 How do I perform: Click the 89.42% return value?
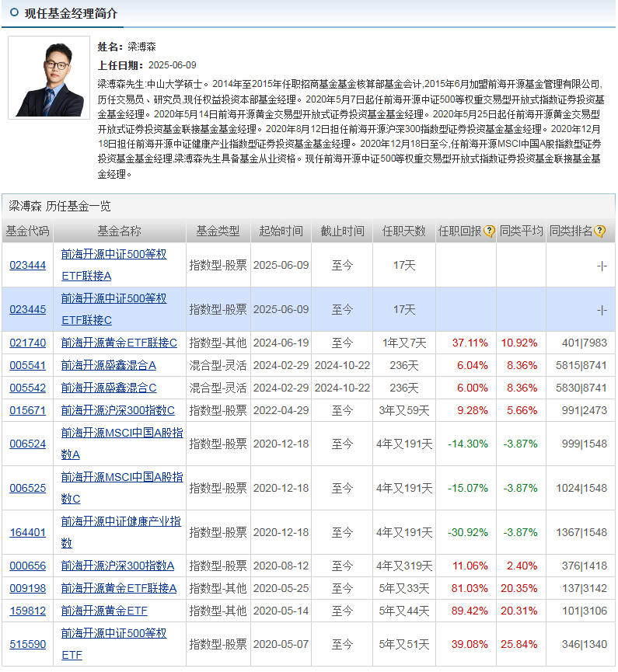[x=470, y=611]
